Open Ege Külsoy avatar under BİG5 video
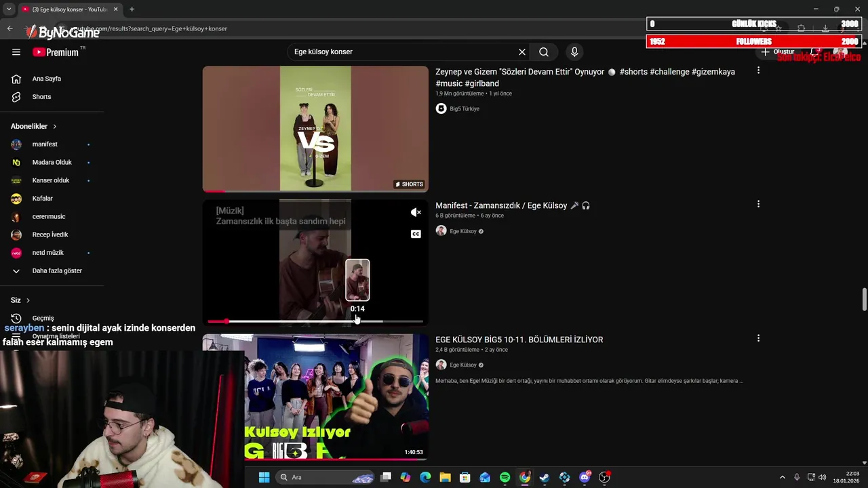 441,365
